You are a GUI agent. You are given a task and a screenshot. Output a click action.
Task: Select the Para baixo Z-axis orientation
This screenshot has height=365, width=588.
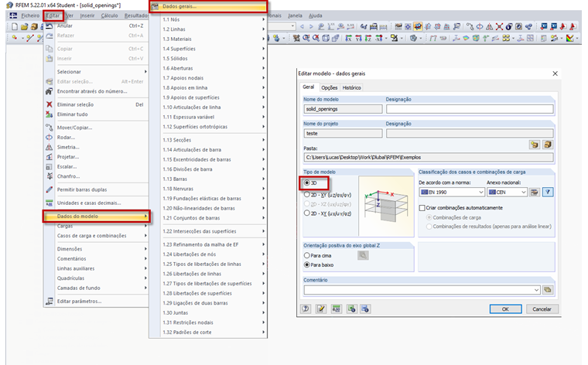[306, 264]
